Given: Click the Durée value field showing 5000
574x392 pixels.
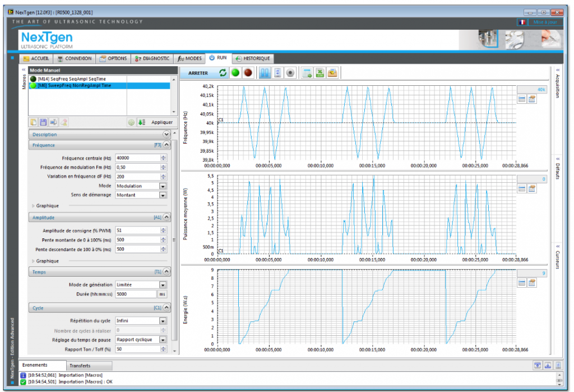Looking at the screenshot, I should coord(136,294).
